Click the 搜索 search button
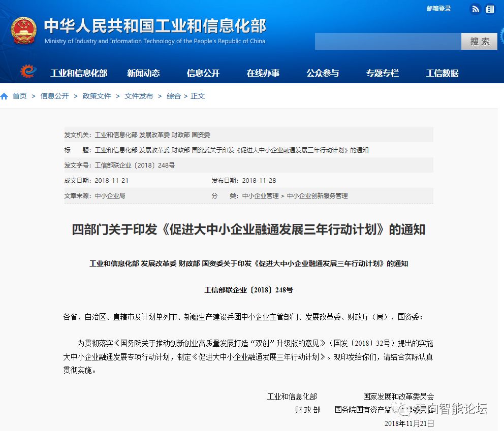504x431 pixels. coord(479,42)
